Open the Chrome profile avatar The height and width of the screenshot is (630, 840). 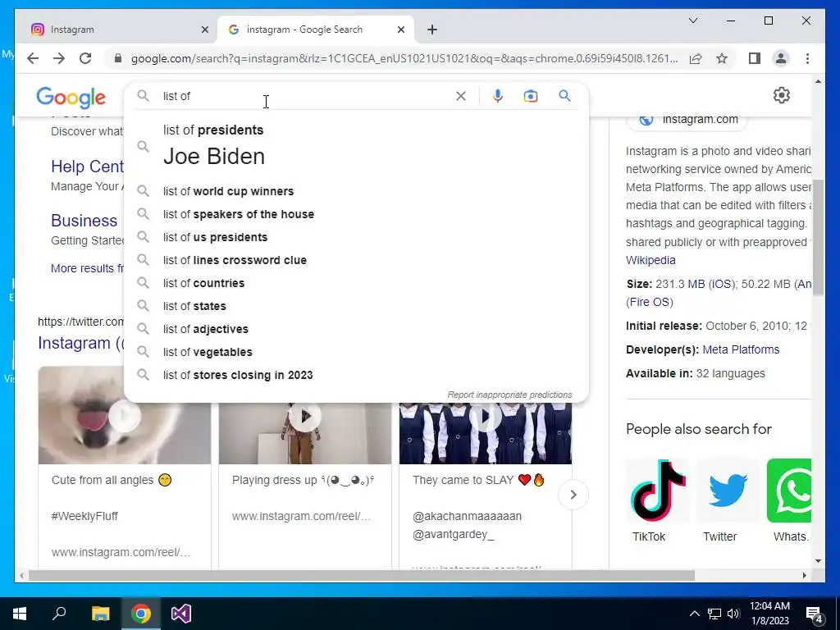(x=781, y=58)
